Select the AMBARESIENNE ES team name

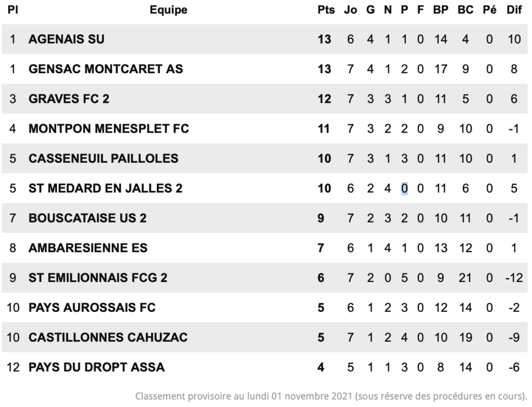[88, 248]
